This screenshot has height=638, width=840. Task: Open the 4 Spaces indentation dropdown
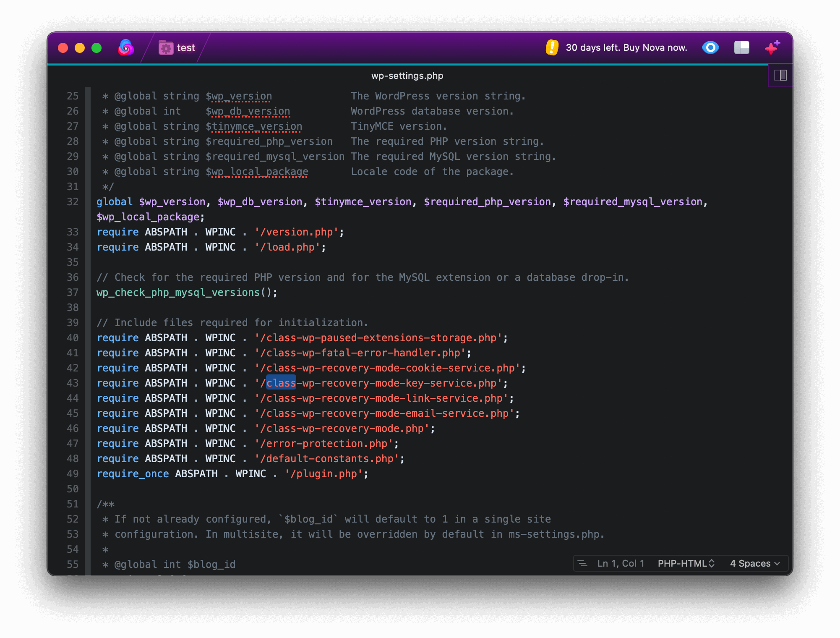pos(755,563)
